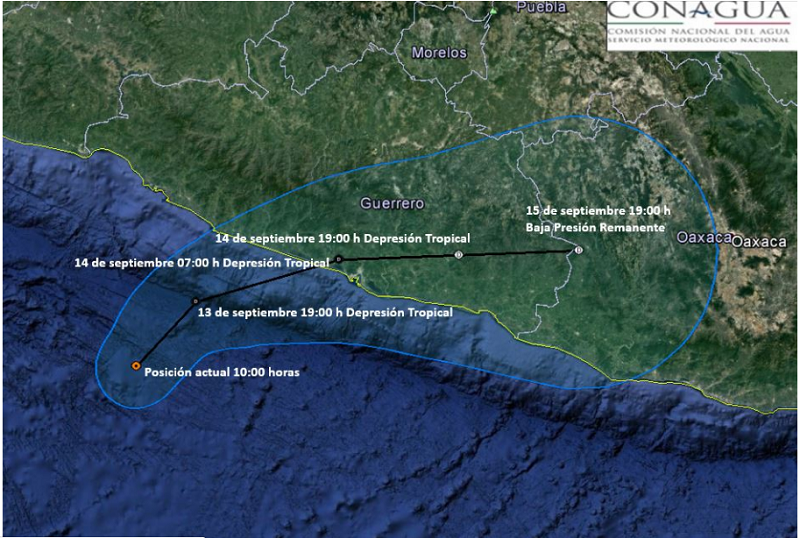The width and height of the screenshot is (800, 538).
Task: Click the Guerrero state label
Action: [x=392, y=204]
